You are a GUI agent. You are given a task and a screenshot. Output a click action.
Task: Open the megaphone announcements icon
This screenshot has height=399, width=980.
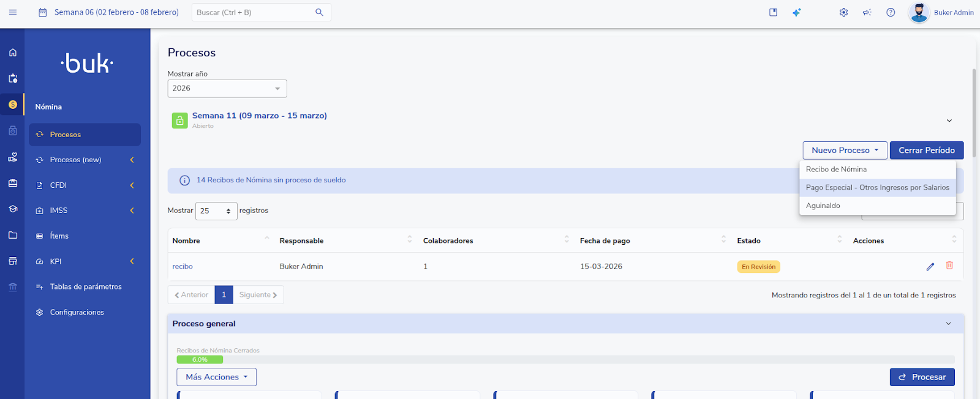[867, 12]
